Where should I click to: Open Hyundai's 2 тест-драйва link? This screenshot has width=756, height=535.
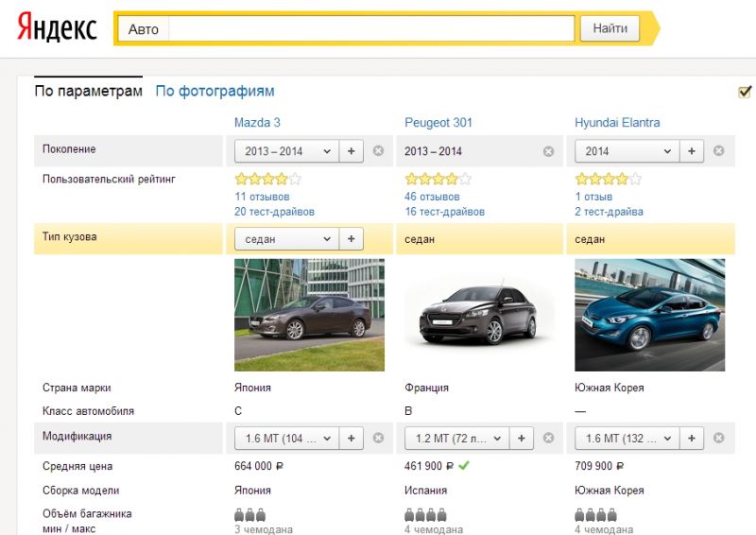(609, 212)
